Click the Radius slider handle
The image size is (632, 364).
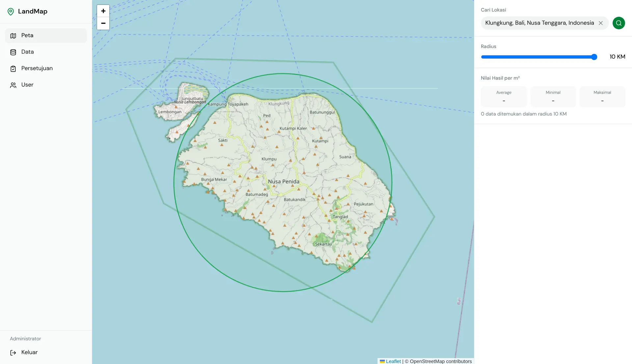click(x=594, y=57)
